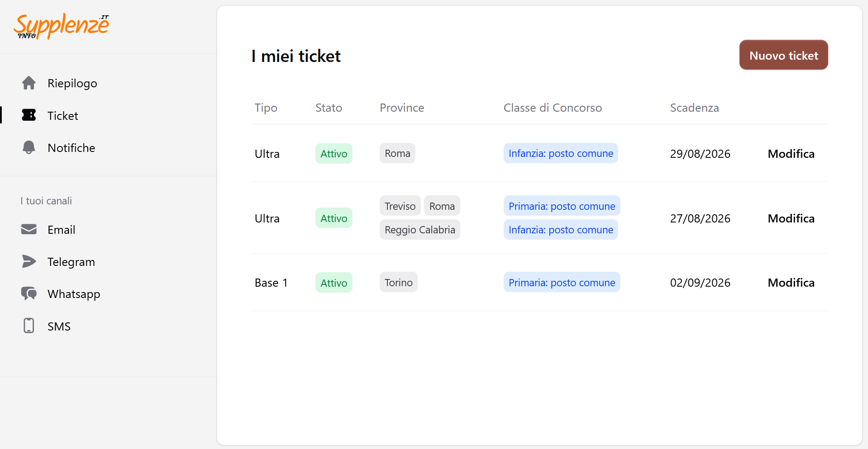Open the Notifiche menu entry

pos(72,148)
